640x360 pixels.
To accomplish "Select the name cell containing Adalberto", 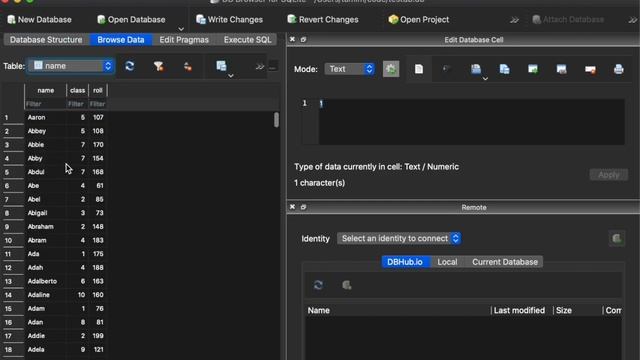I will click(45, 281).
